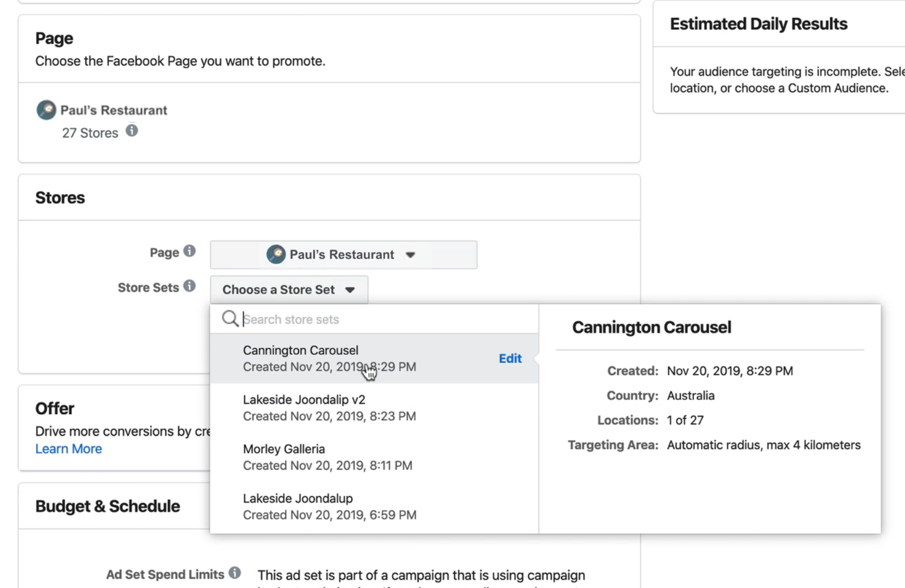Click the Cannington Carousel details heading

pyautogui.click(x=652, y=327)
